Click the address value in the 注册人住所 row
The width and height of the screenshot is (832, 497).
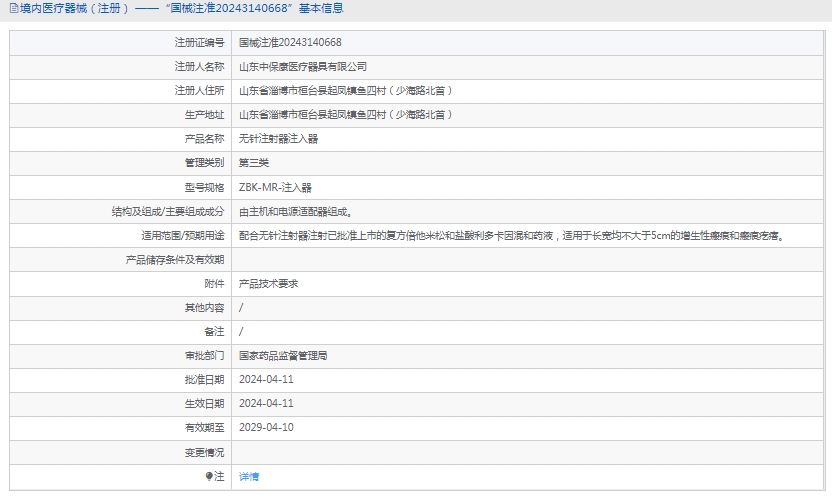(x=346, y=91)
